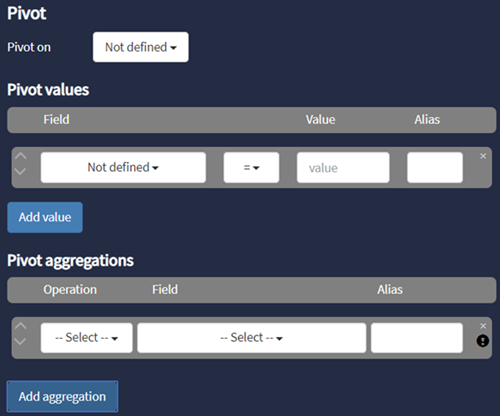Click the aggregation Alias input
The image size is (500, 416).
pyautogui.click(x=417, y=338)
